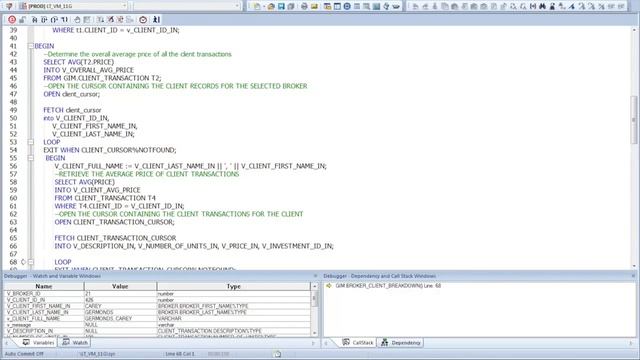
Task: Collapse the LOOP block at line 53
Action: pos(31,142)
